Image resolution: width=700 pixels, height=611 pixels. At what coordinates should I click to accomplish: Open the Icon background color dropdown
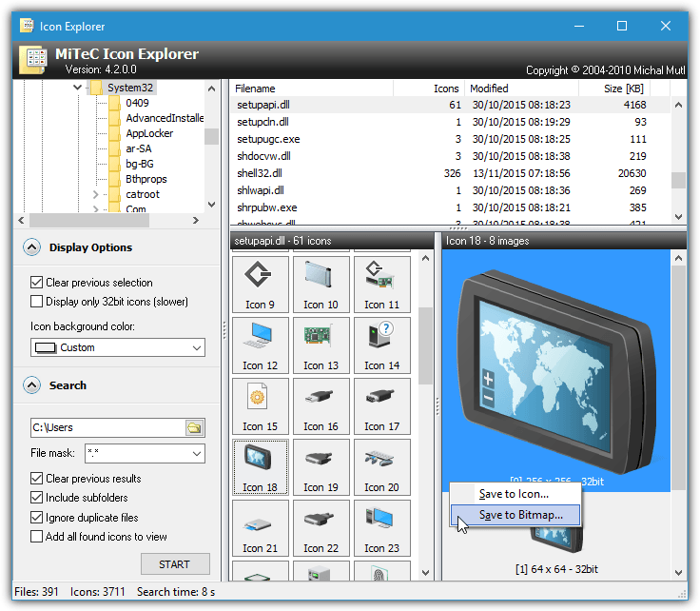point(195,348)
